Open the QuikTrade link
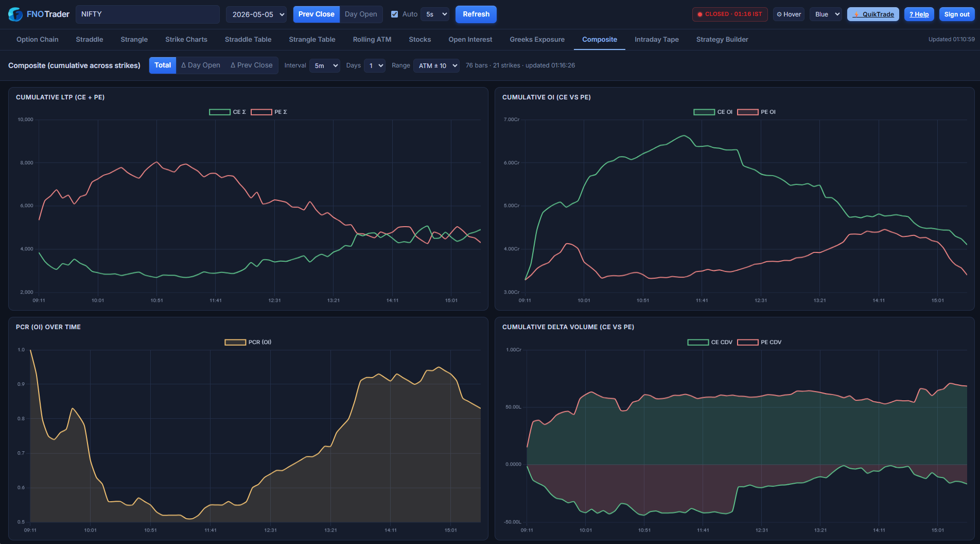 [x=873, y=14]
